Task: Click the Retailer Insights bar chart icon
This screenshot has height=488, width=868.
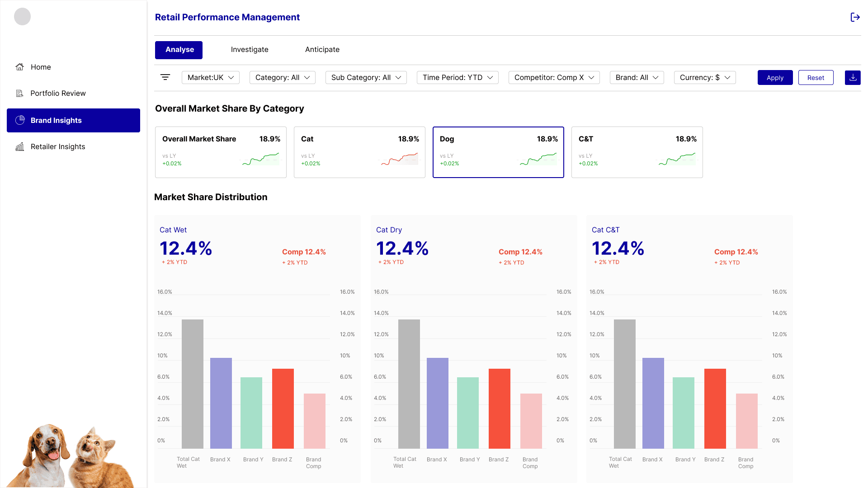Action: point(20,146)
